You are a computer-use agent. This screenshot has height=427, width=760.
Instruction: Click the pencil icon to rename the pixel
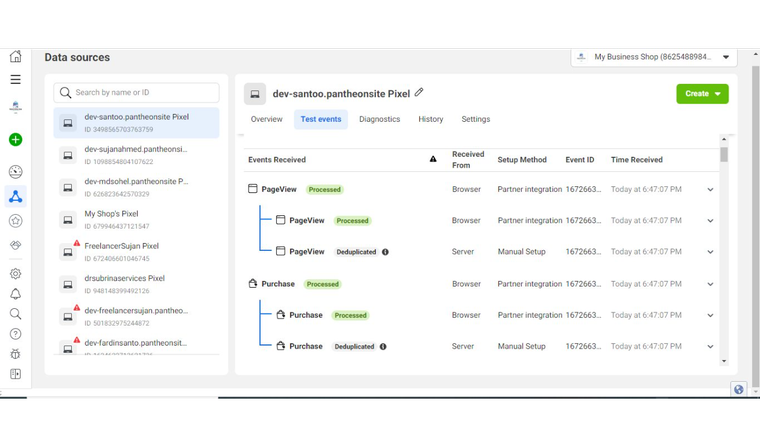click(x=420, y=93)
